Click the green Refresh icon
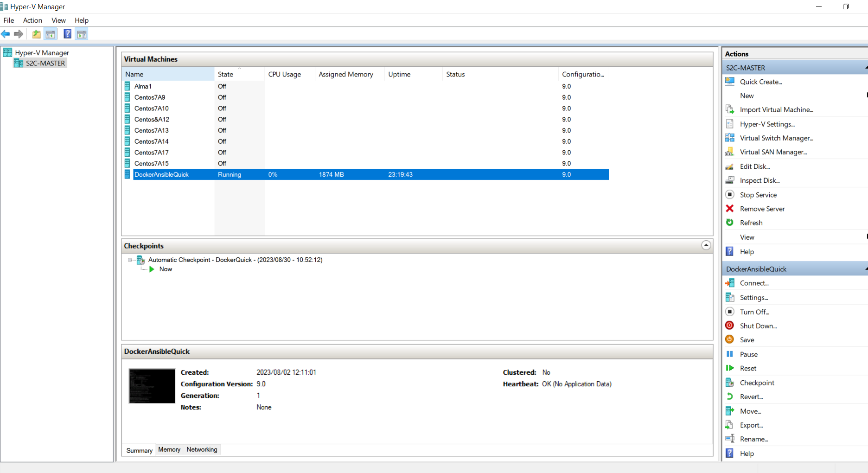Image resolution: width=868 pixels, height=473 pixels. pos(730,222)
